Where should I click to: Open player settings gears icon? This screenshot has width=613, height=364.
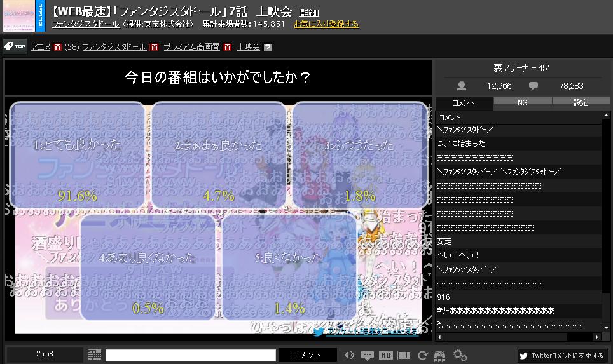click(x=460, y=355)
